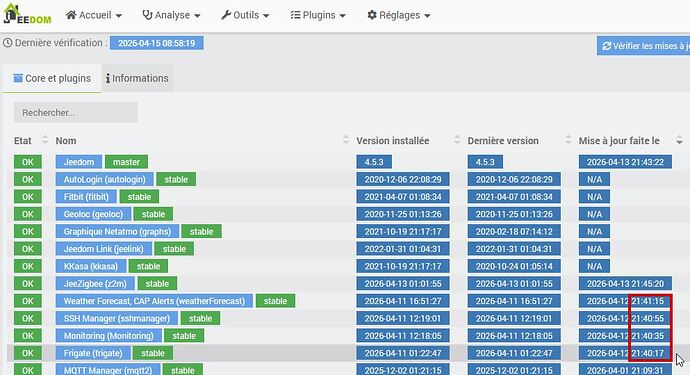The height and width of the screenshot is (375, 690).
Task: Click OK status of Jeedom row
Action: (28, 162)
